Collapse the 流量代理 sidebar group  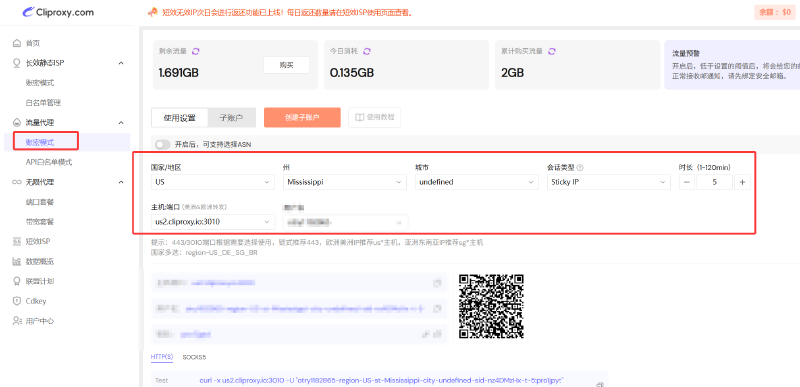click(x=121, y=122)
